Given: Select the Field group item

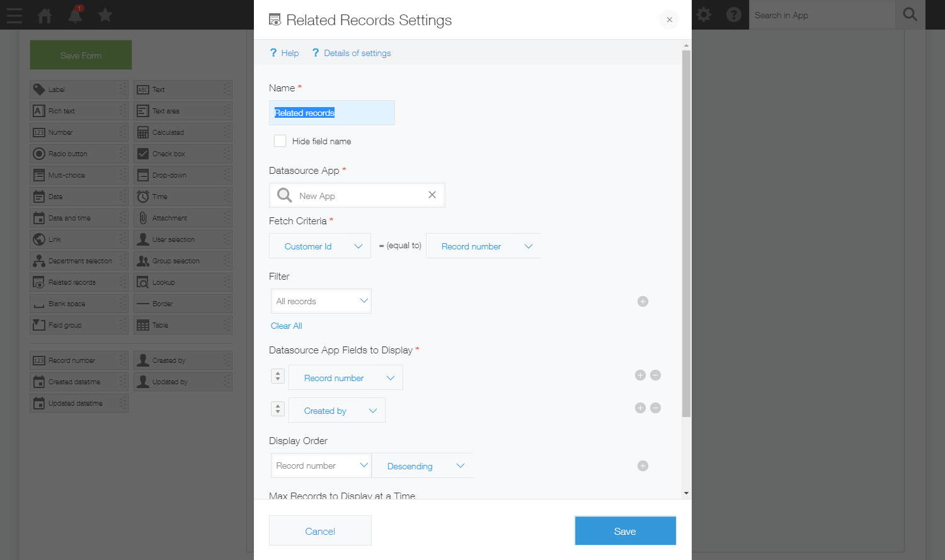Looking at the screenshot, I should pos(79,325).
